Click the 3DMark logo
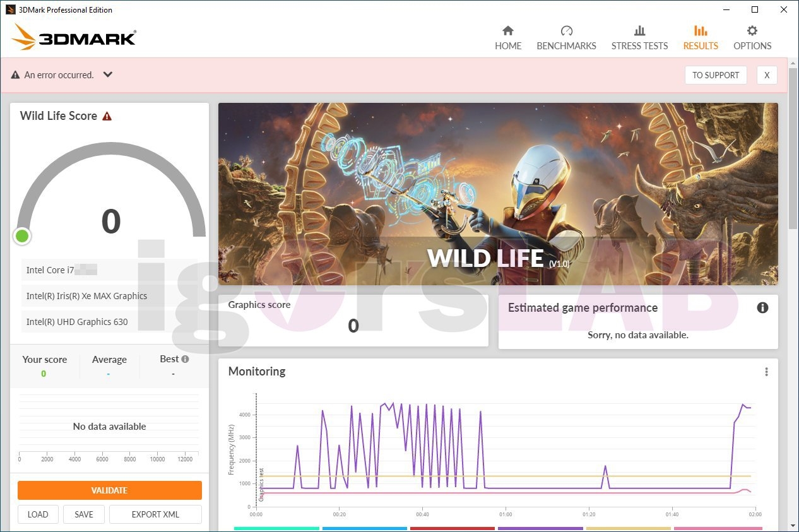The image size is (799, 532). click(74, 37)
